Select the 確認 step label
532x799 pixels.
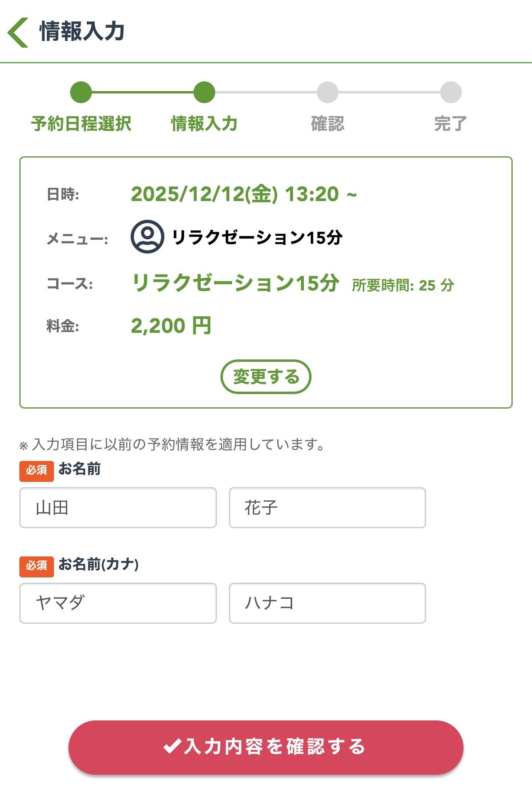(327, 123)
